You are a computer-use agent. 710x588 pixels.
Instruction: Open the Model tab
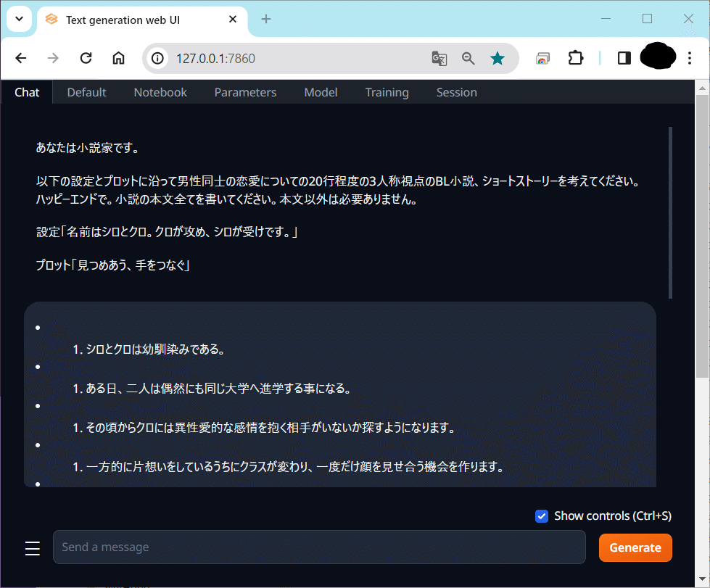coord(321,92)
